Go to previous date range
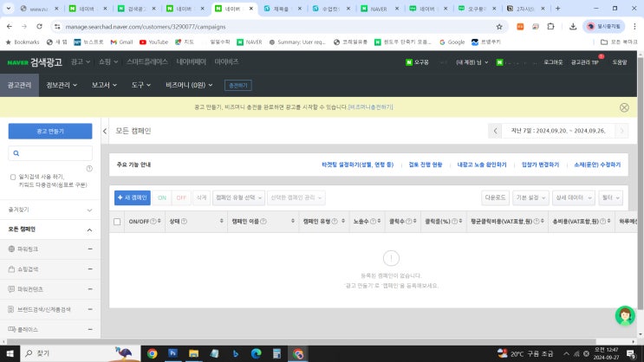 [x=495, y=131]
